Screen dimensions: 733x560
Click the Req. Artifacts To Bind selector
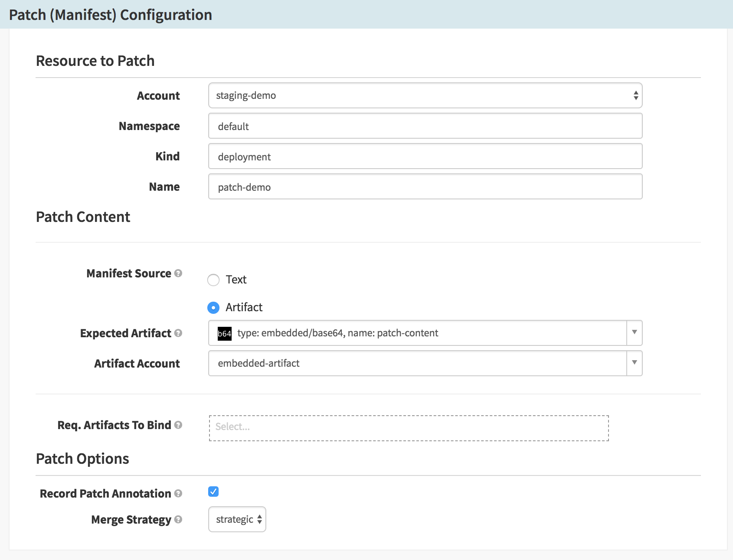click(x=409, y=427)
